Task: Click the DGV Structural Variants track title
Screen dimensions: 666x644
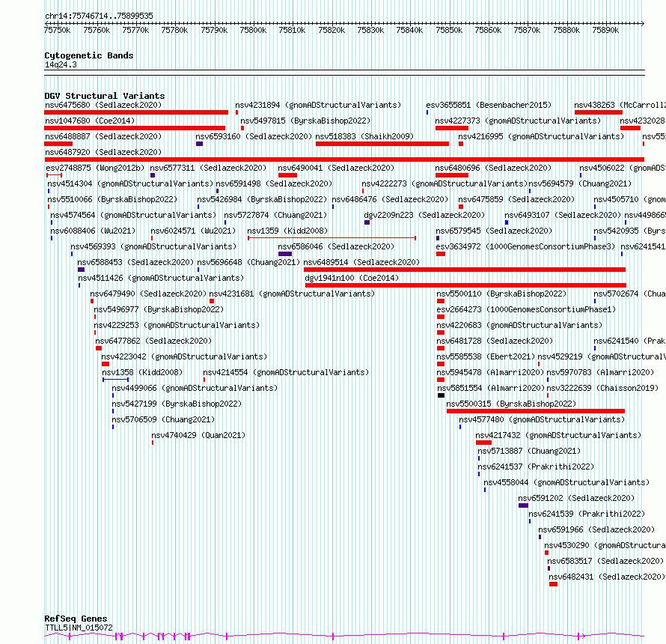Action: 105,96
